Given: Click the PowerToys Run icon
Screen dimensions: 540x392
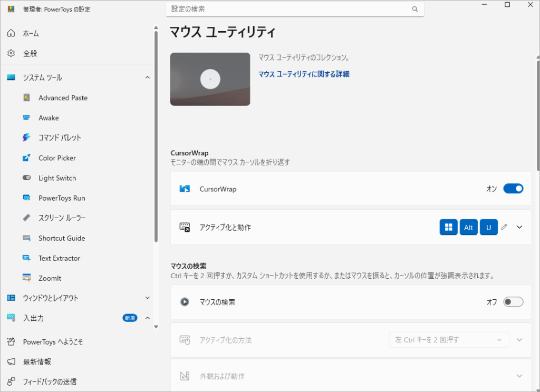Looking at the screenshot, I should [27, 198].
